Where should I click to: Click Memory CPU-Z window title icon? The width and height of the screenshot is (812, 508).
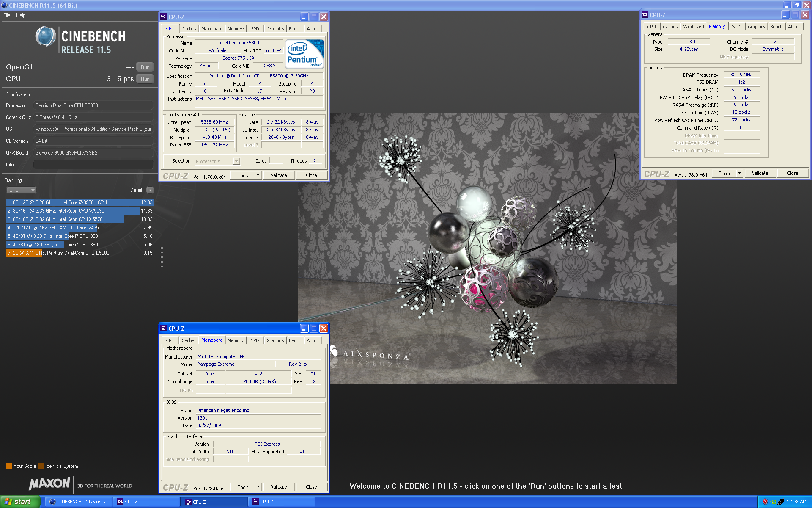pyautogui.click(x=645, y=15)
